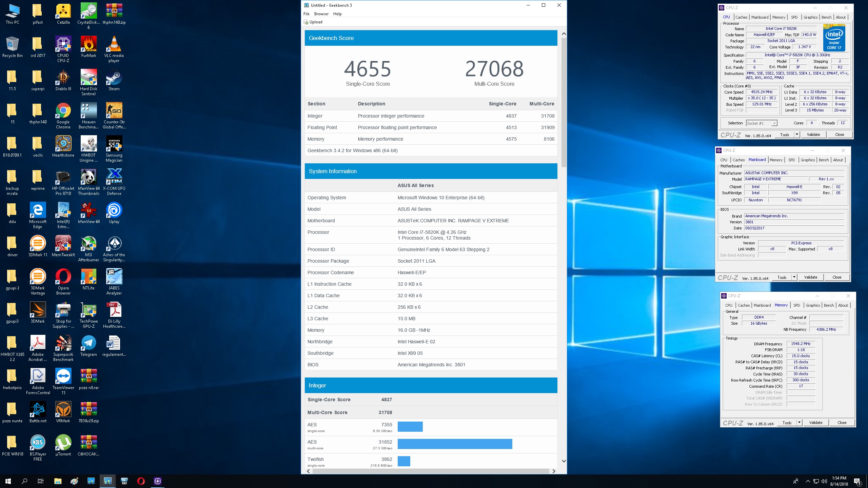
Task: Click the Geekbench vertical scrollbar thumb
Action: (564, 102)
